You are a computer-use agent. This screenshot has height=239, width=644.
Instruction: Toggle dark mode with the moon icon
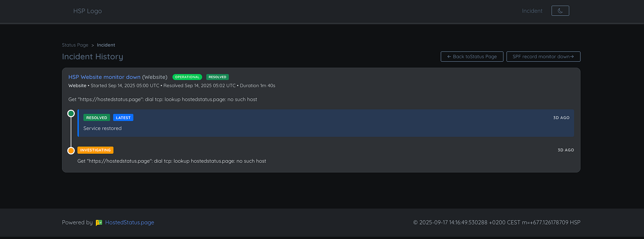[x=560, y=11]
